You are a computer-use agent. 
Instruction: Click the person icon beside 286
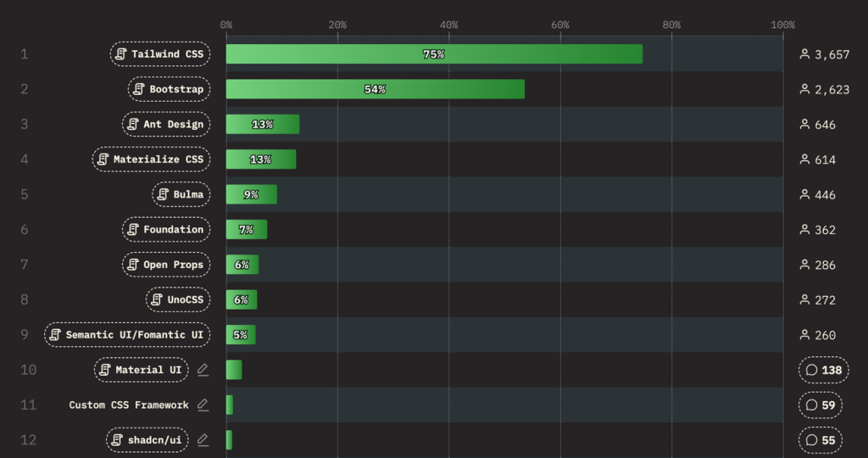805,265
